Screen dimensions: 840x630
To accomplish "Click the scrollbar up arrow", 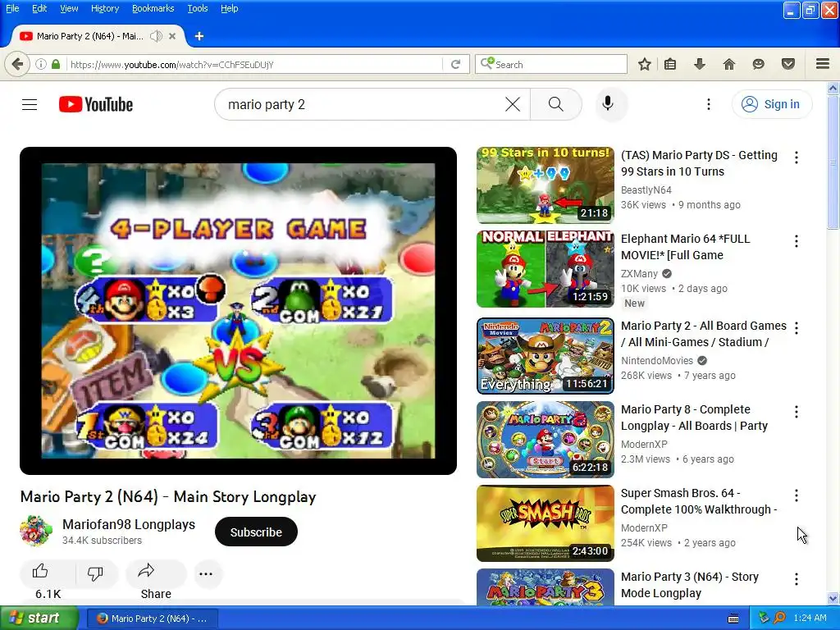I will 833,88.
